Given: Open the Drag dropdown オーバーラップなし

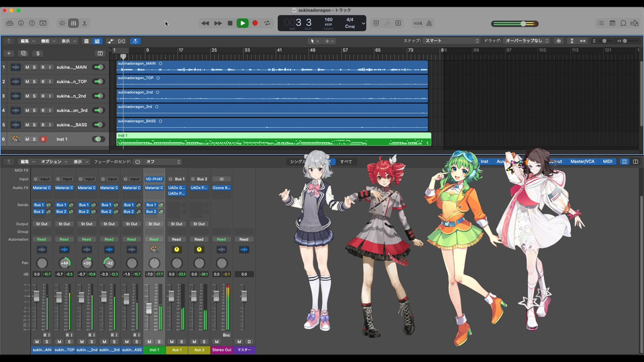Looking at the screenshot, I should point(526,41).
